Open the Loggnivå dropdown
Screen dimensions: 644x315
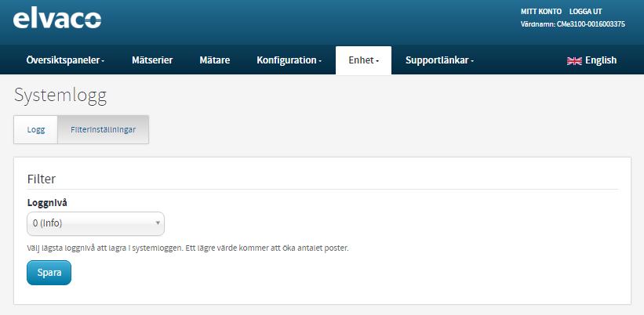pos(96,223)
